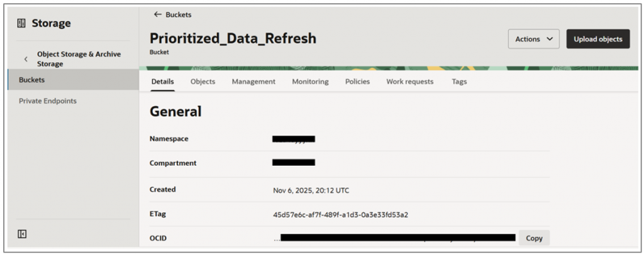The height and width of the screenshot is (255, 644).
Task: Select the Monitoring tab
Action: click(310, 82)
